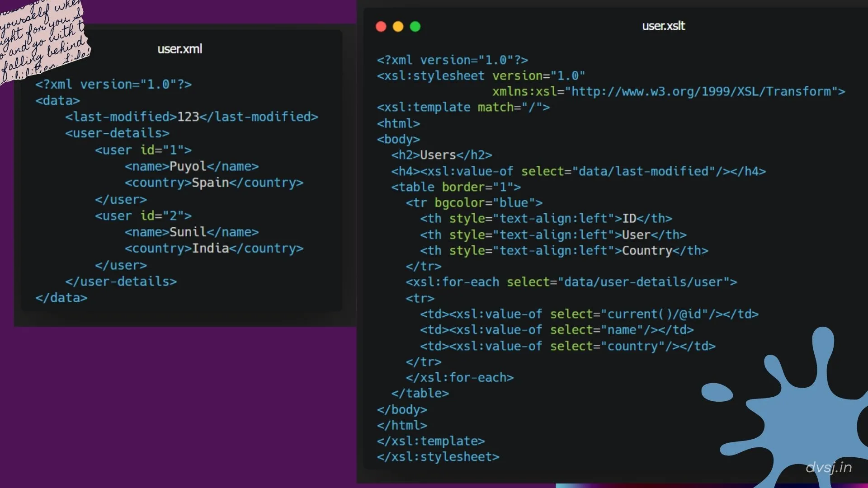Select the last-modified element in user.xml

tap(191, 117)
